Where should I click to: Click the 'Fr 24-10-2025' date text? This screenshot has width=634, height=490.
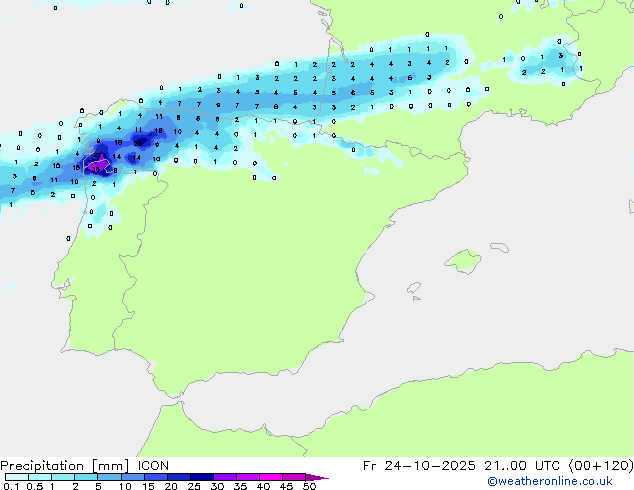pyautogui.click(x=419, y=466)
